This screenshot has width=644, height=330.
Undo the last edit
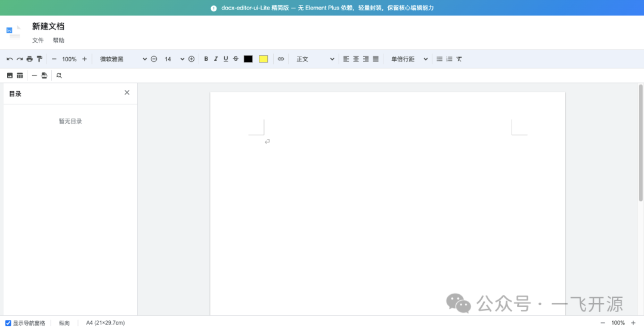pos(10,59)
